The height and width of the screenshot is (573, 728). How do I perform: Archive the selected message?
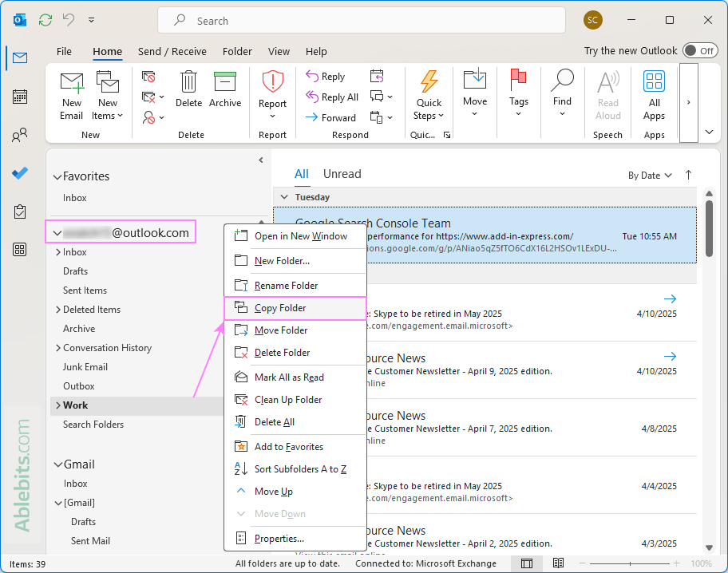(225, 90)
